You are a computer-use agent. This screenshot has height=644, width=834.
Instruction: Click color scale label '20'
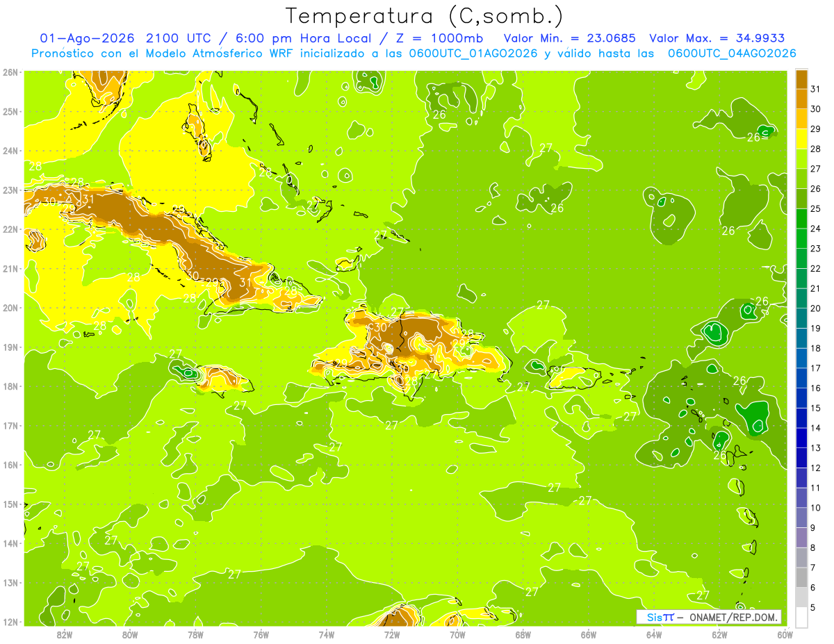click(x=815, y=308)
